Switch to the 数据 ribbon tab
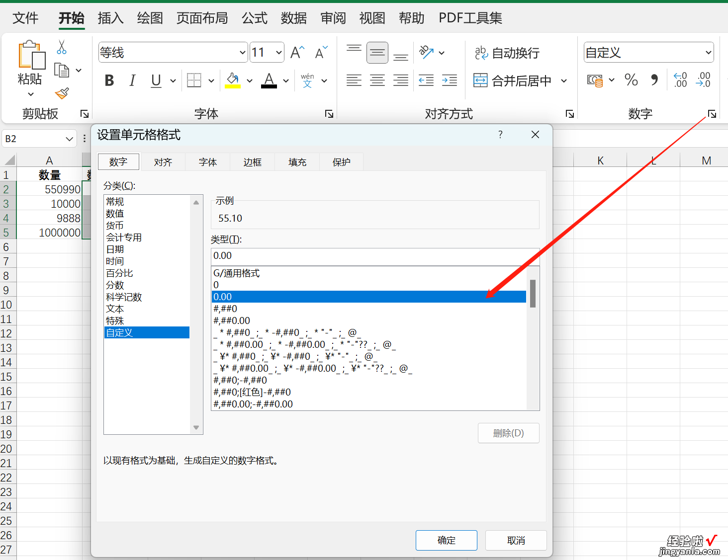This screenshot has width=728, height=560. 294,18
